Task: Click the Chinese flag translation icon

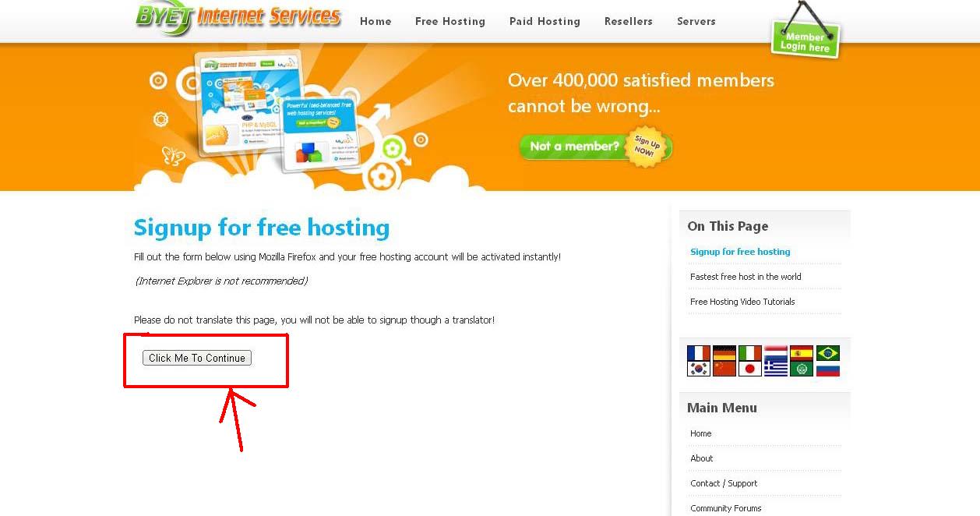Action: click(x=724, y=369)
